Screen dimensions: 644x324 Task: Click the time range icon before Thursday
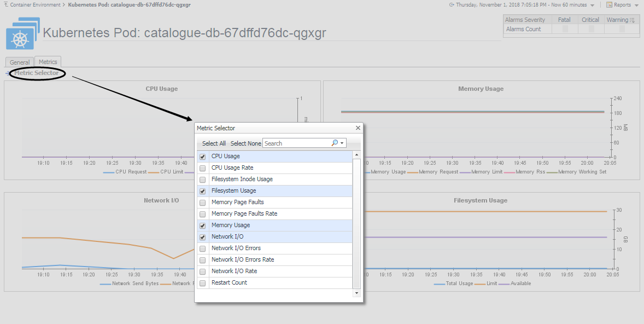452,5
